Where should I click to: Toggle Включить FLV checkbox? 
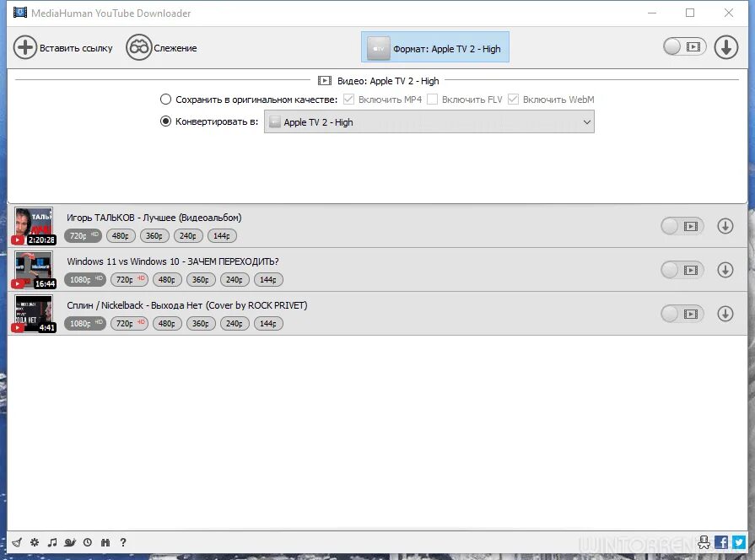(432, 100)
